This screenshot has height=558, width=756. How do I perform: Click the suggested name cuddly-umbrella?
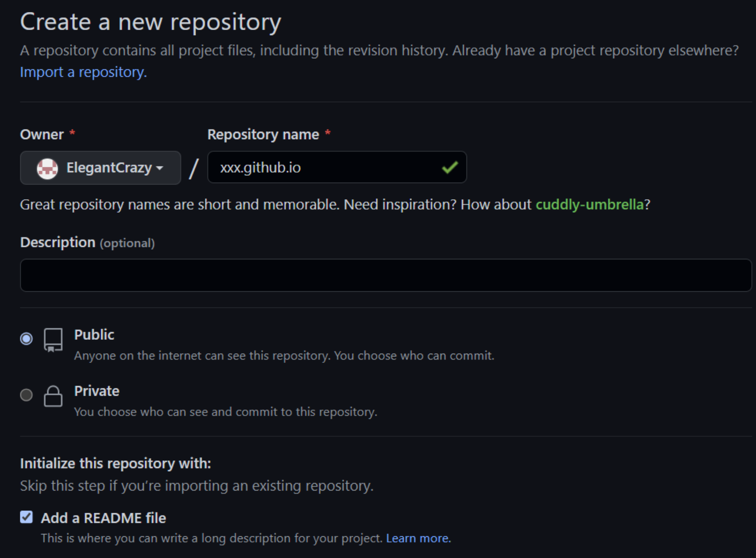pyautogui.click(x=589, y=204)
